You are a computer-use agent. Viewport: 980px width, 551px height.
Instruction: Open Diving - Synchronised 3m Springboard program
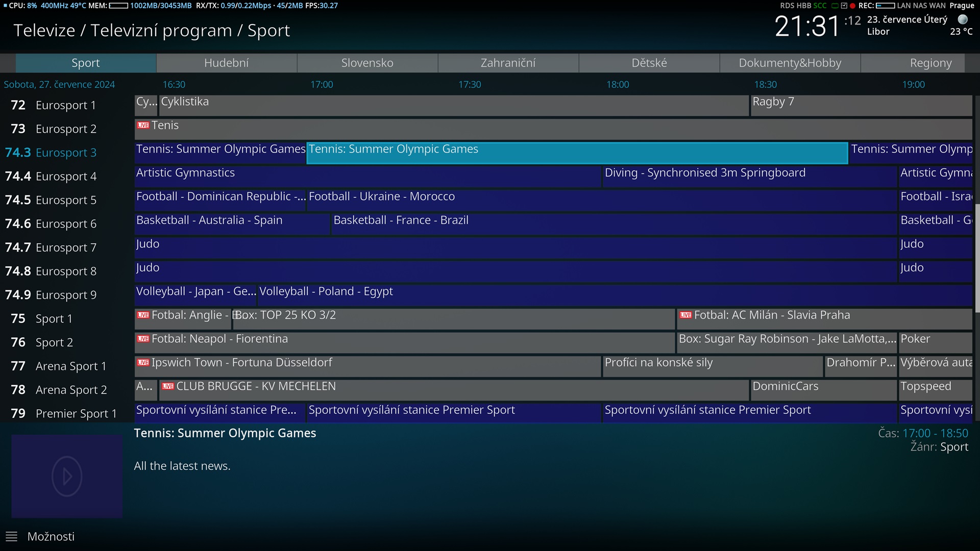(704, 173)
